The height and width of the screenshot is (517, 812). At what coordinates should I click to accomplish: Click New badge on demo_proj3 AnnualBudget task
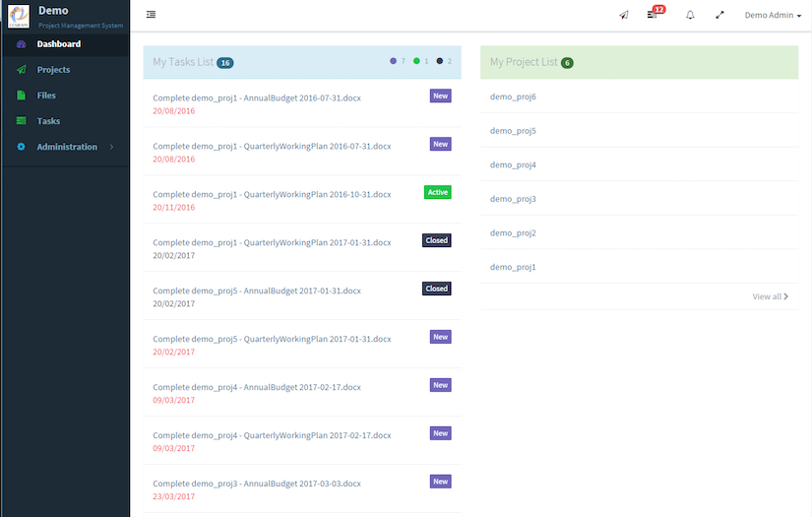coord(441,482)
